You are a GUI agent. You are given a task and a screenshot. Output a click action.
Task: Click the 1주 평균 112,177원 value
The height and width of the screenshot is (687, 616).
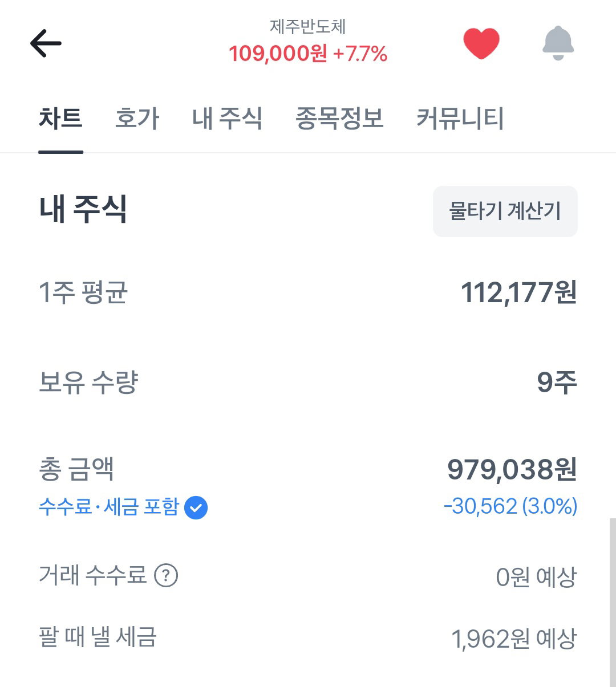point(519,292)
